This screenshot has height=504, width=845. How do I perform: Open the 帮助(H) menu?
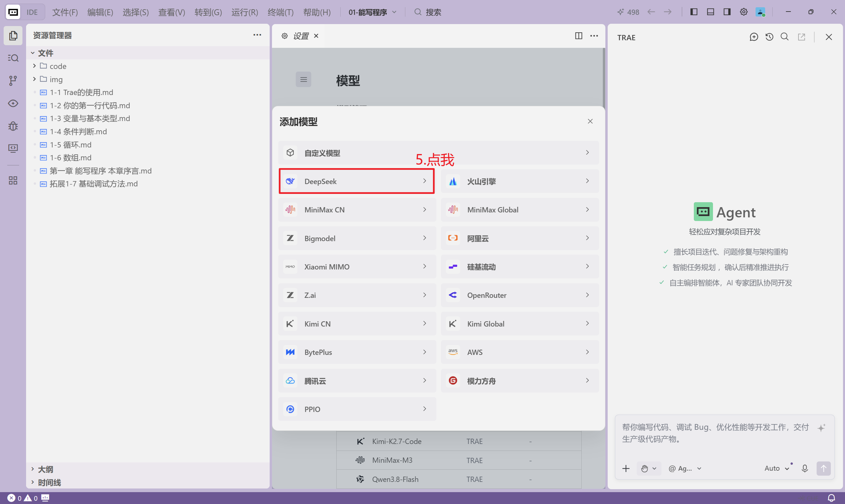click(x=317, y=12)
